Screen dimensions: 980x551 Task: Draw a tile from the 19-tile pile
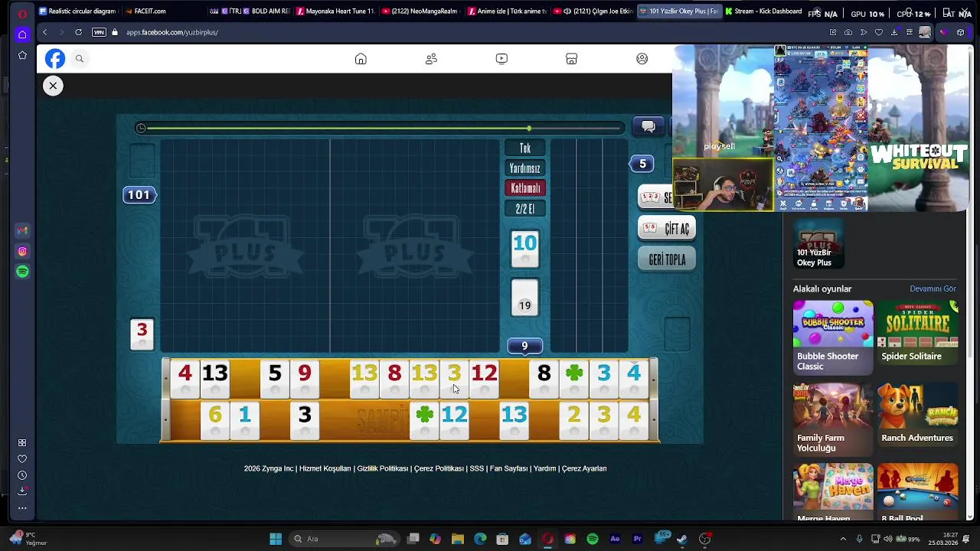coord(524,298)
